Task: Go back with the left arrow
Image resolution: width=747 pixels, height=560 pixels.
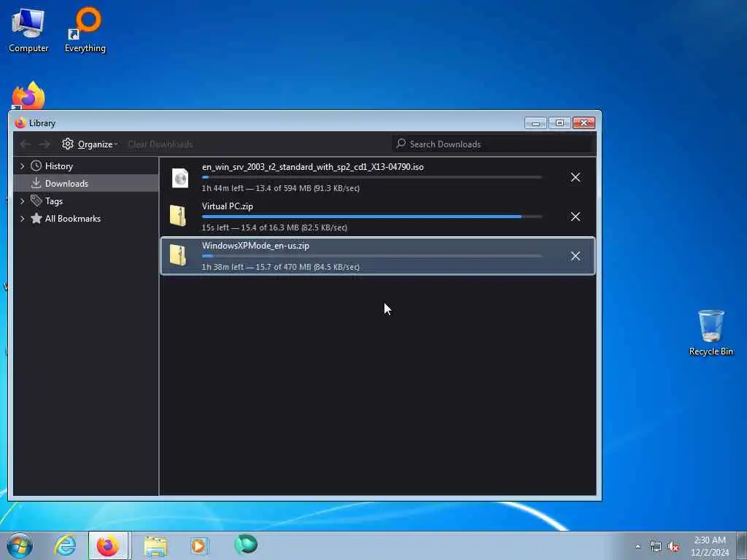Action: click(26, 144)
